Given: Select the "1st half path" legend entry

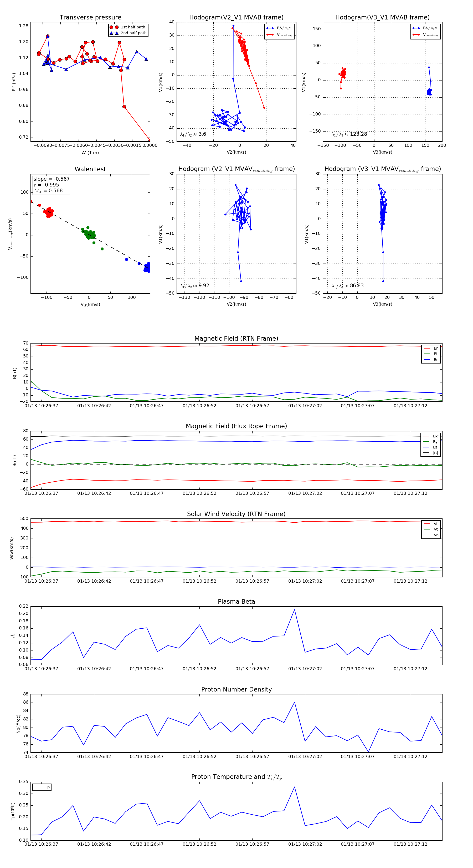Looking at the screenshot, I should pos(128,27).
